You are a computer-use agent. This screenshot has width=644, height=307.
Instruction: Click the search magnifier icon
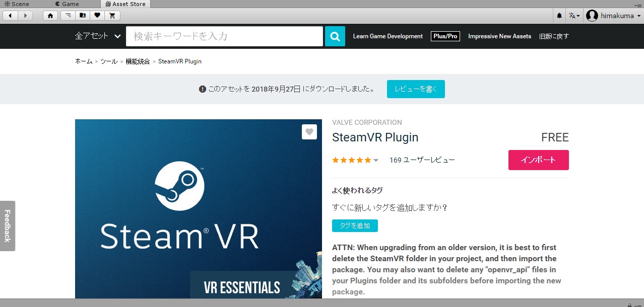tap(335, 36)
